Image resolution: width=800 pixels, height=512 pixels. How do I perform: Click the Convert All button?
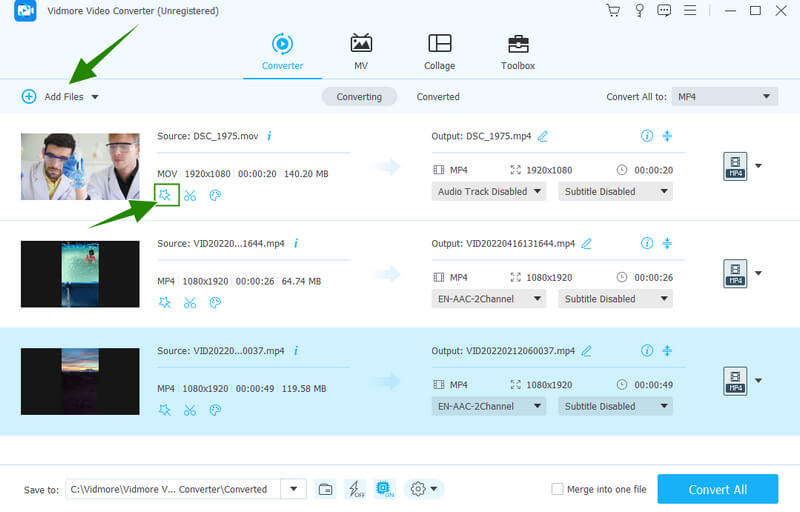717,489
